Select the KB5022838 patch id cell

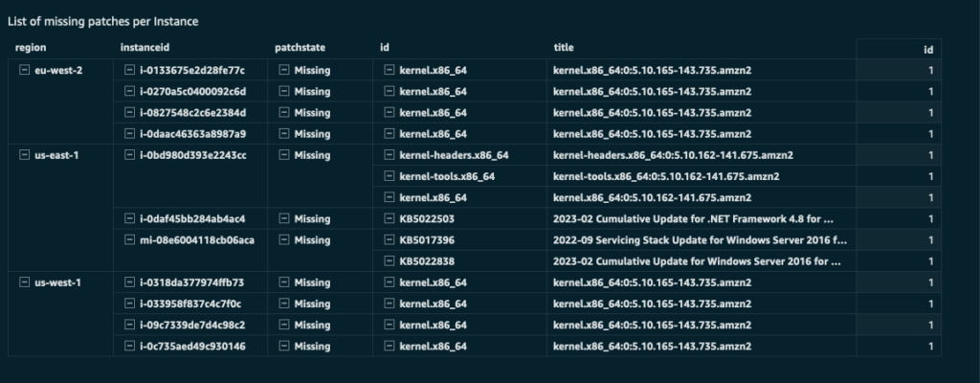[426, 260]
